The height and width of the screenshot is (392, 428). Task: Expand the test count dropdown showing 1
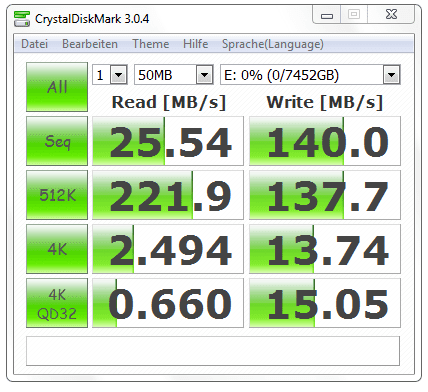119,75
